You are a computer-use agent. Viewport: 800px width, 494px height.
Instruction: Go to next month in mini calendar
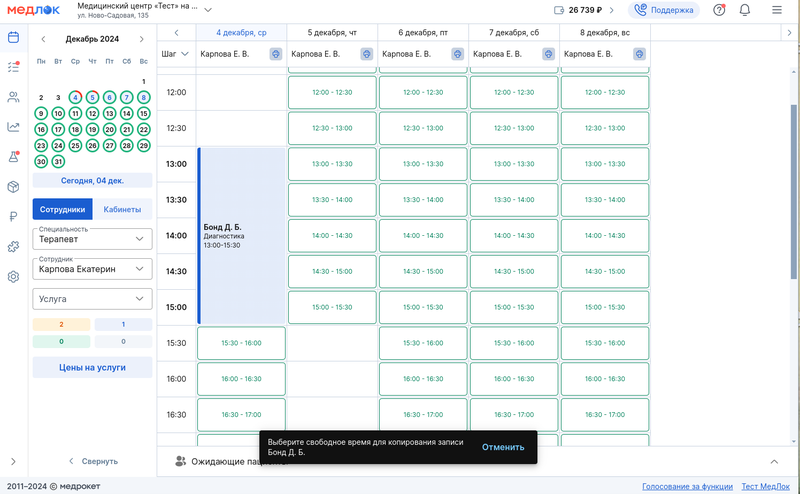click(141, 39)
